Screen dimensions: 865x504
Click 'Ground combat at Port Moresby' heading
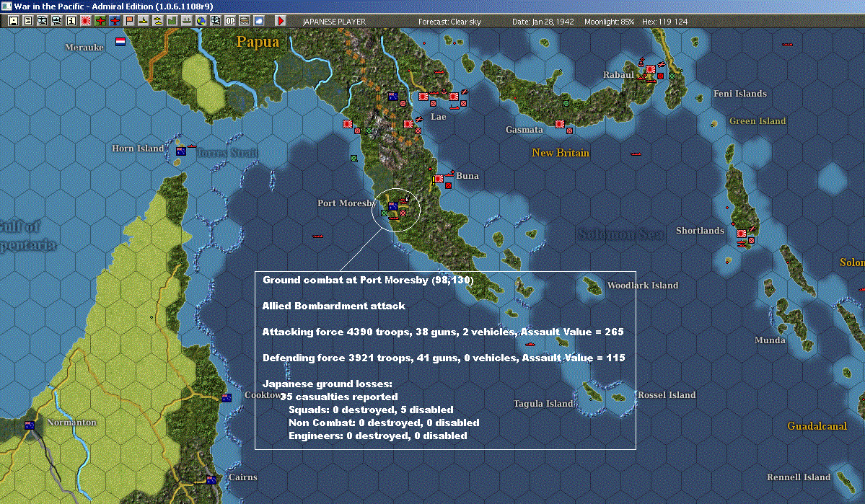[x=368, y=280]
